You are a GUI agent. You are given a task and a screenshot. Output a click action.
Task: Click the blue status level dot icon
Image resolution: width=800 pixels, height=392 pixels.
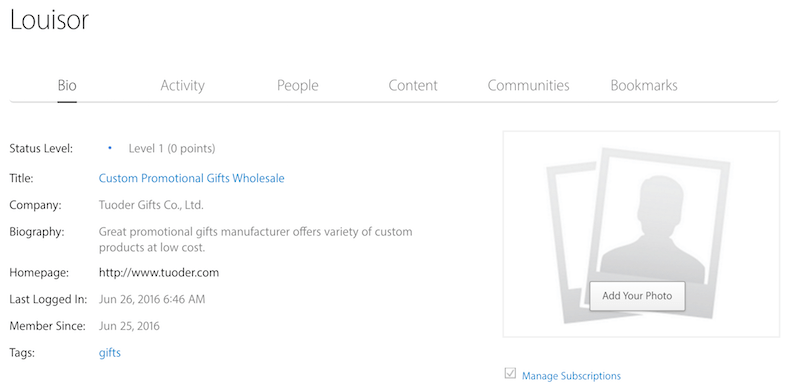[110, 148]
